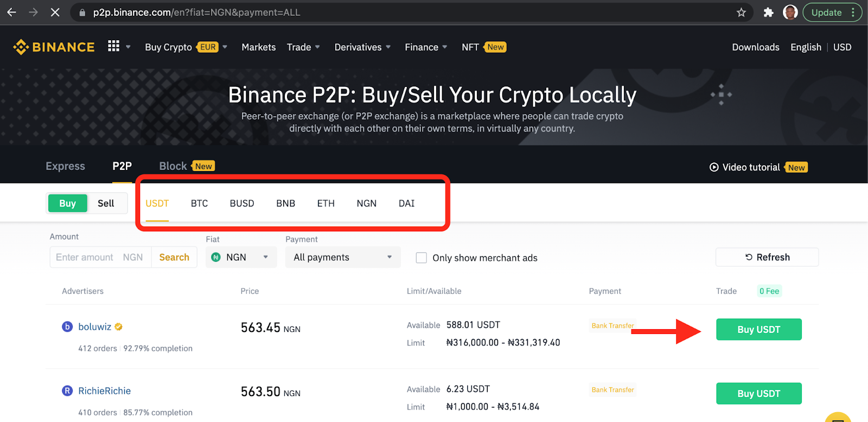Click Buy USDT for RichieRichie
Viewport: 868px width, 422px height.
(758, 393)
